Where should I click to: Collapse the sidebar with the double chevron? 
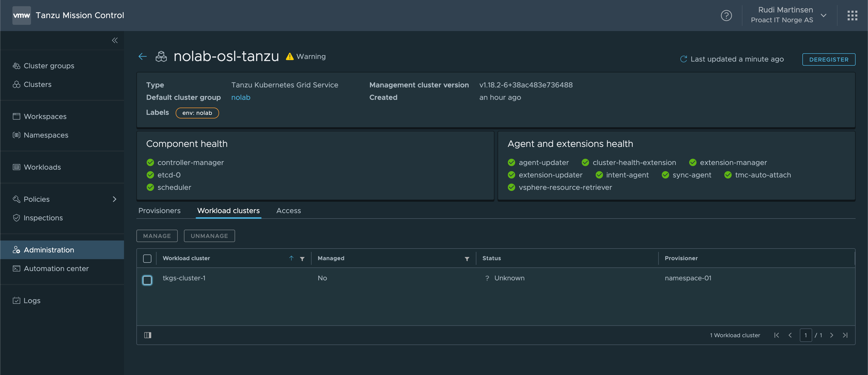click(115, 40)
